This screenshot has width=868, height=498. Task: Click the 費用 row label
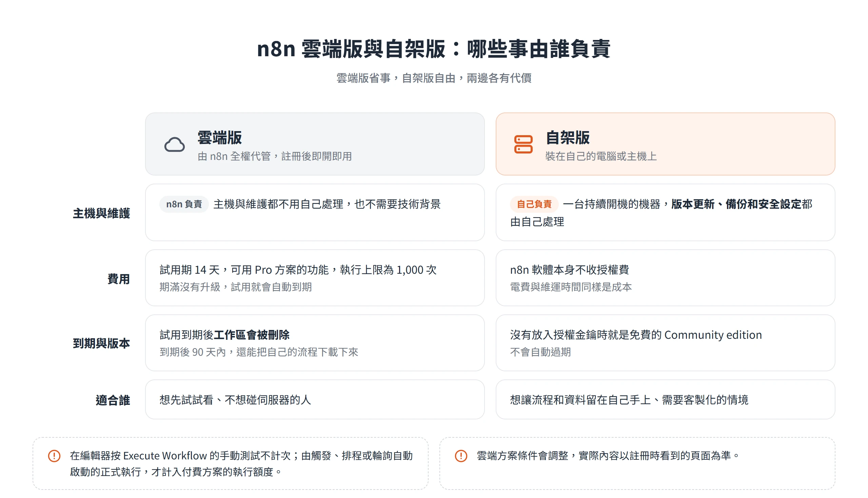[118, 279]
